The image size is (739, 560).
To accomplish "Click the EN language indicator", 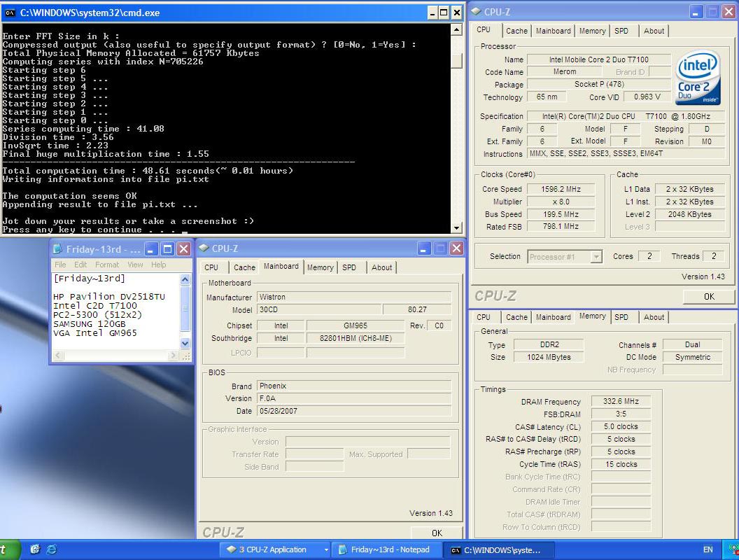I will [708, 549].
